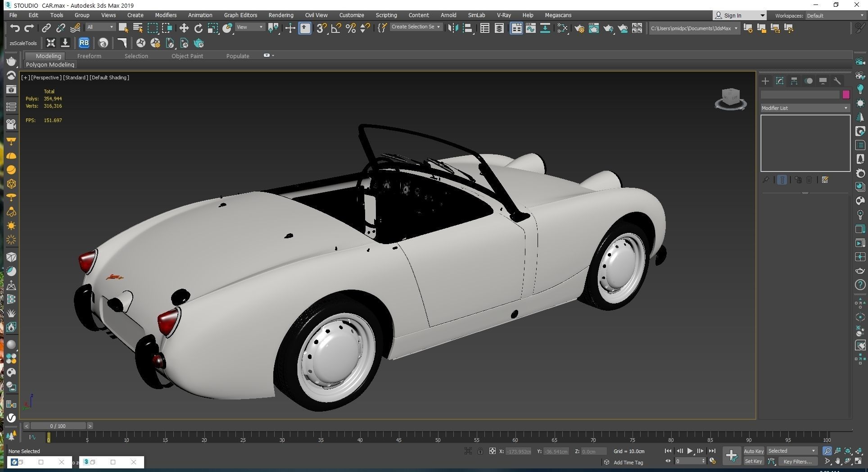The height and width of the screenshot is (472, 868).
Task: Activate the Select Object tool
Action: coord(123,28)
